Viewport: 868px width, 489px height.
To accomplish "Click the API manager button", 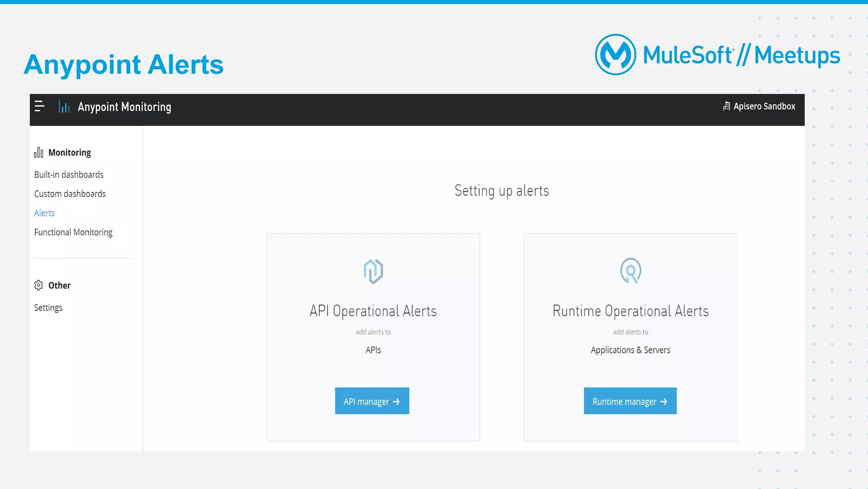I will tap(372, 401).
